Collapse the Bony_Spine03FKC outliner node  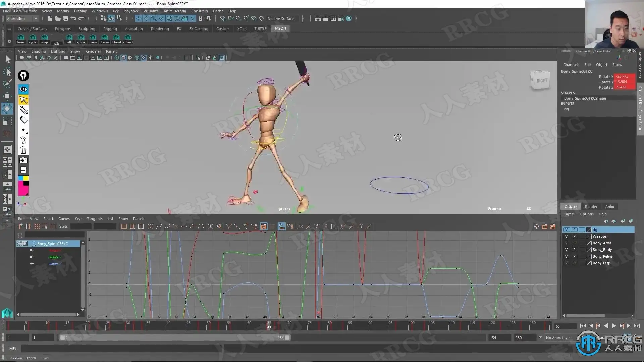[19, 244]
